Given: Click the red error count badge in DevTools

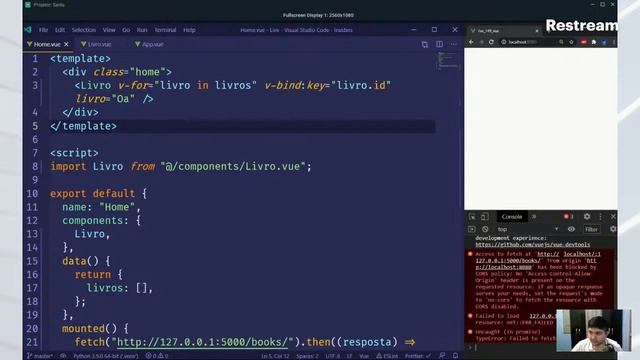Looking at the screenshot, I should pyautogui.click(x=569, y=217).
